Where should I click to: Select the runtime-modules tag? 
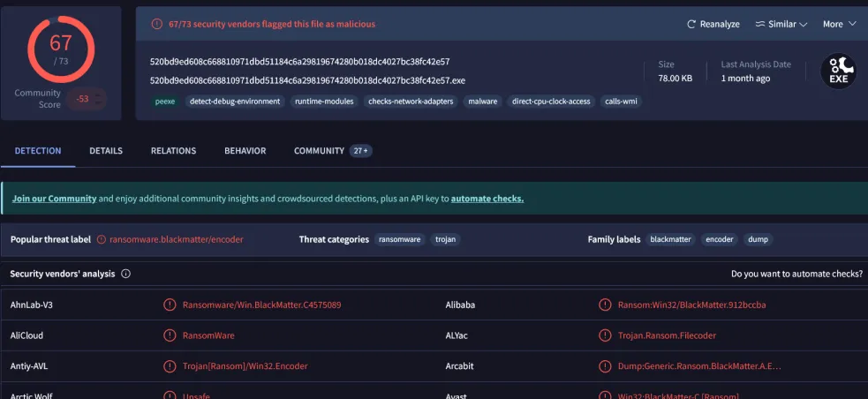[324, 102]
